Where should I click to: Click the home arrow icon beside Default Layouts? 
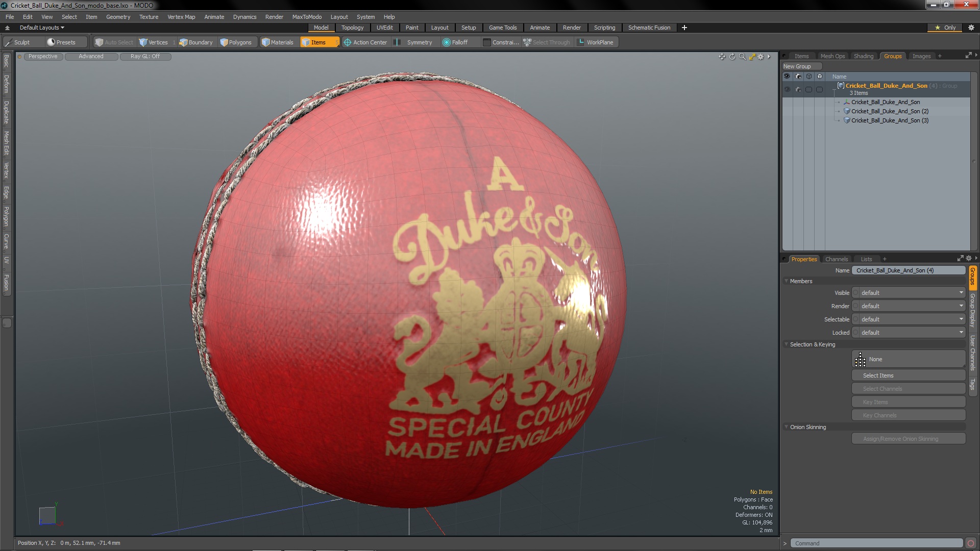[8, 28]
